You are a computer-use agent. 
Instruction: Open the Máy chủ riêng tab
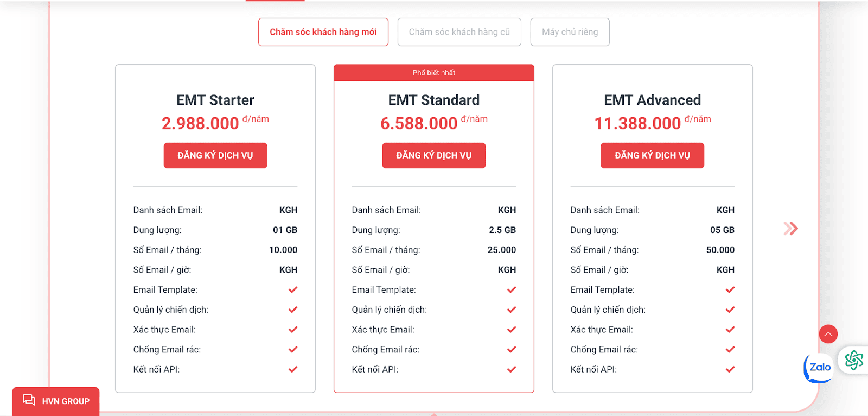click(569, 31)
